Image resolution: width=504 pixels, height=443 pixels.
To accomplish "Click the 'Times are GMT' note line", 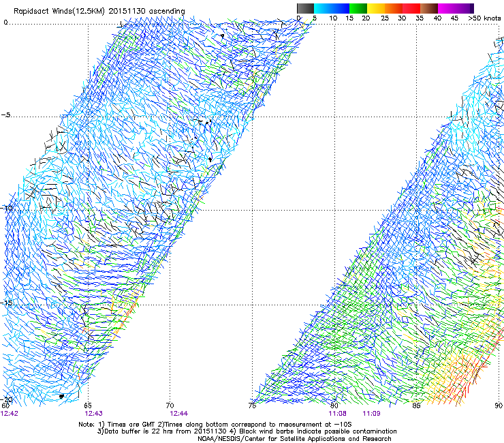I will pos(215,425).
